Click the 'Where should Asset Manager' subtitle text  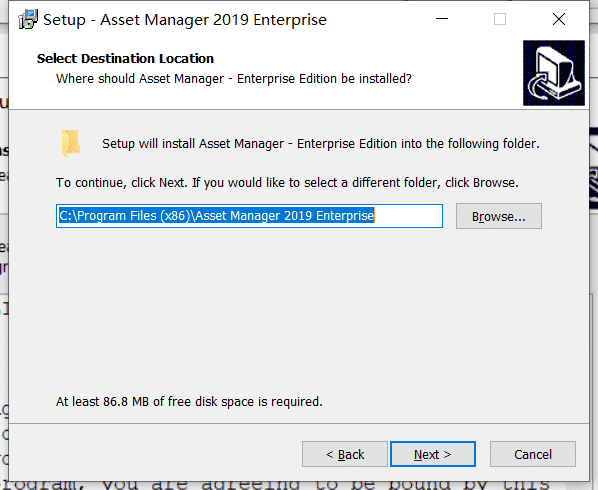coord(234,79)
